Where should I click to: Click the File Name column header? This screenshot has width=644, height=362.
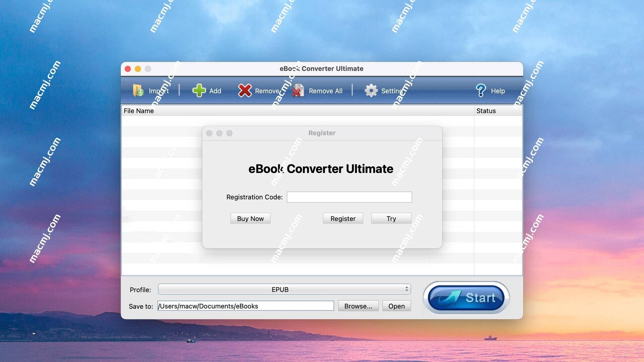298,111
